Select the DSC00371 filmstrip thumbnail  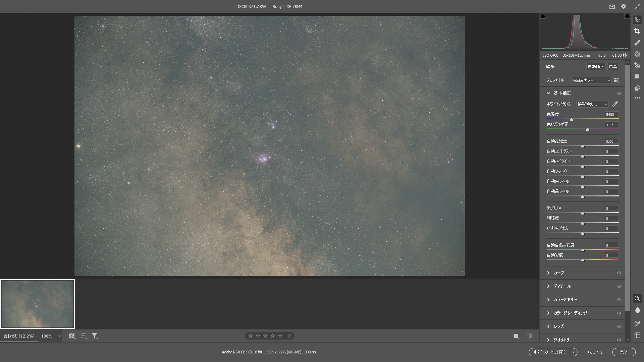point(38,304)
